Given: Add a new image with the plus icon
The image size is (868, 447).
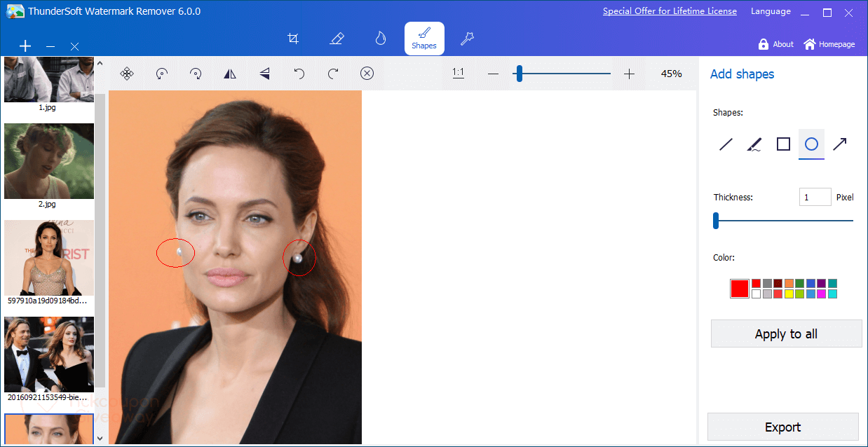Looking at the screenshot, I should point(25,46).
